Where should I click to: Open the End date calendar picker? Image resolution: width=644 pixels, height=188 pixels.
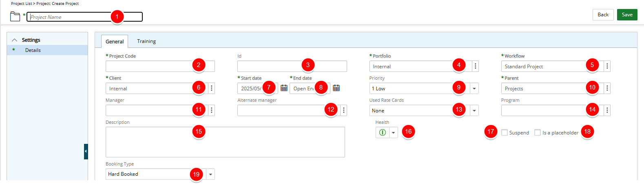pos(336,88)
